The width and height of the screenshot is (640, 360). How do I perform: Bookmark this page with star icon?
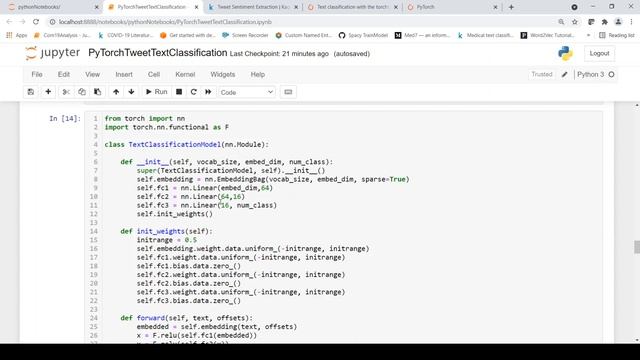tap(575, 22)
